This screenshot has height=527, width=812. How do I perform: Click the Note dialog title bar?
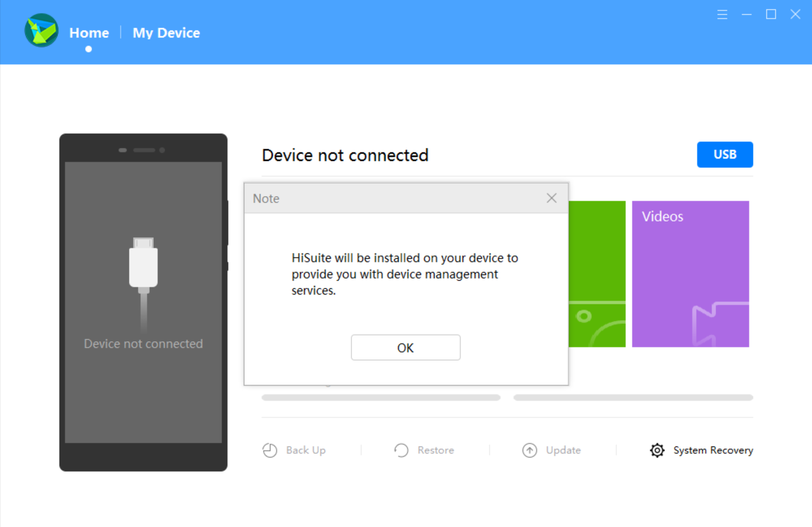(x=379, y=198)
